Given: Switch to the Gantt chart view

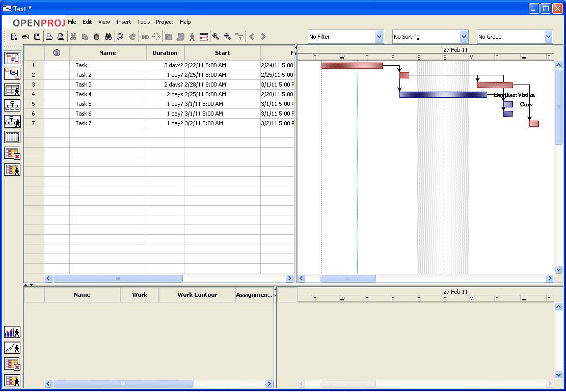Looking at the screenshot, I should coord(12,58).
